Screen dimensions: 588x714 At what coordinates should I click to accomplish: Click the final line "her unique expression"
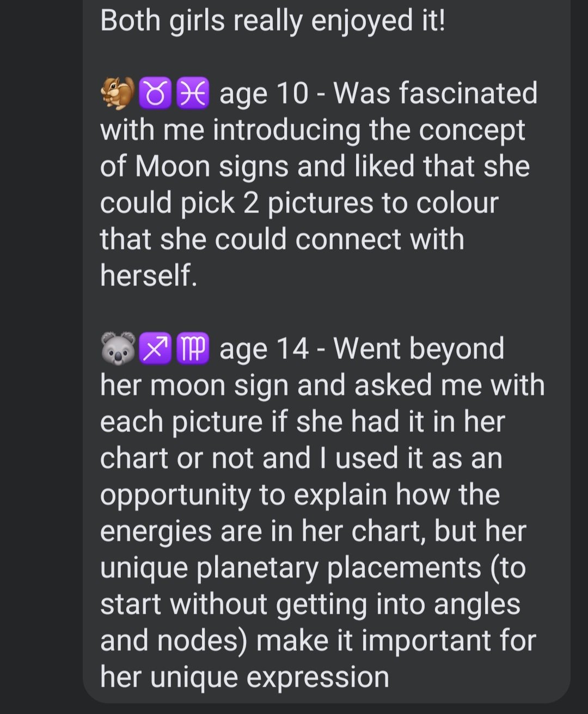coord(244,677)
